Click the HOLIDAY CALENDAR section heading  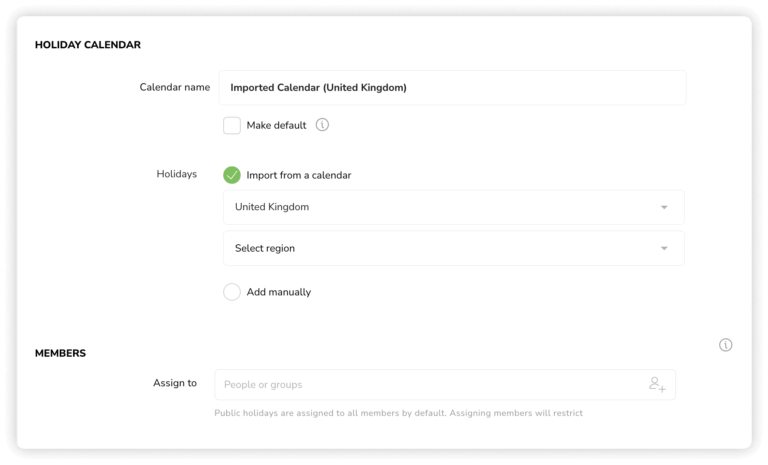pos(88,45)
